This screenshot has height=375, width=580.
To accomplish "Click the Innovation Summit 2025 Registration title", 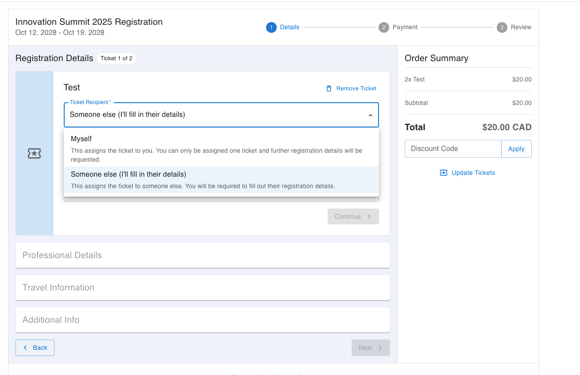I will point(89,22).
